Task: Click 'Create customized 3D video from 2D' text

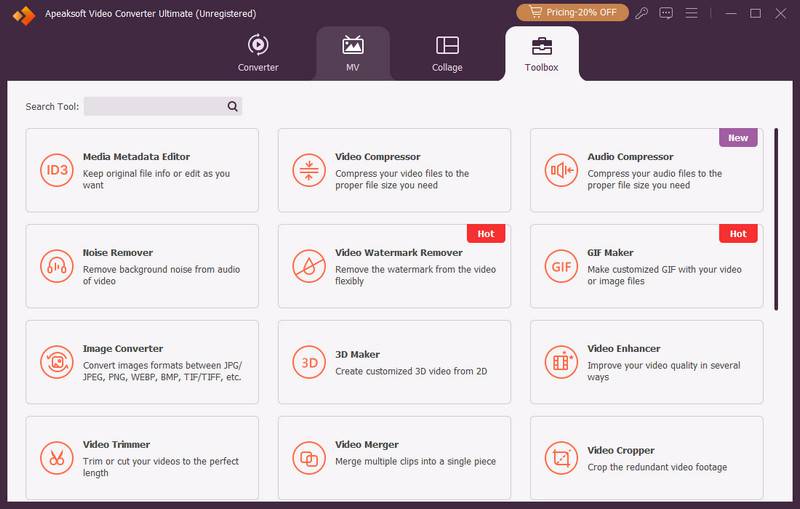Action: pos(411,371)
